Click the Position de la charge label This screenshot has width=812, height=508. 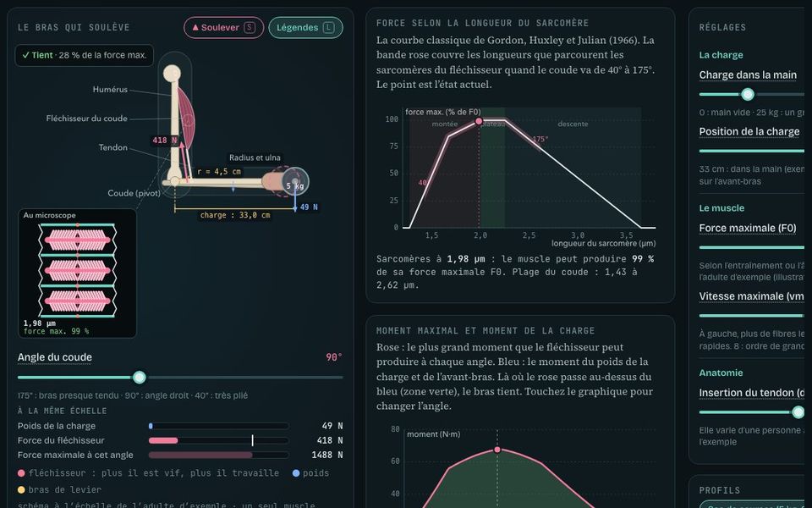coord(749,132)
